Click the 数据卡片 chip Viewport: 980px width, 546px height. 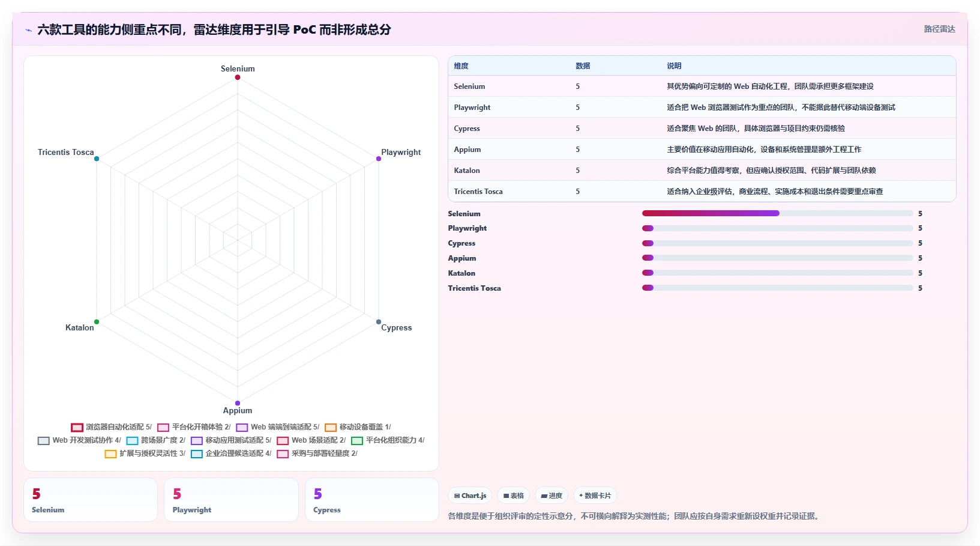tap(595, 496)
